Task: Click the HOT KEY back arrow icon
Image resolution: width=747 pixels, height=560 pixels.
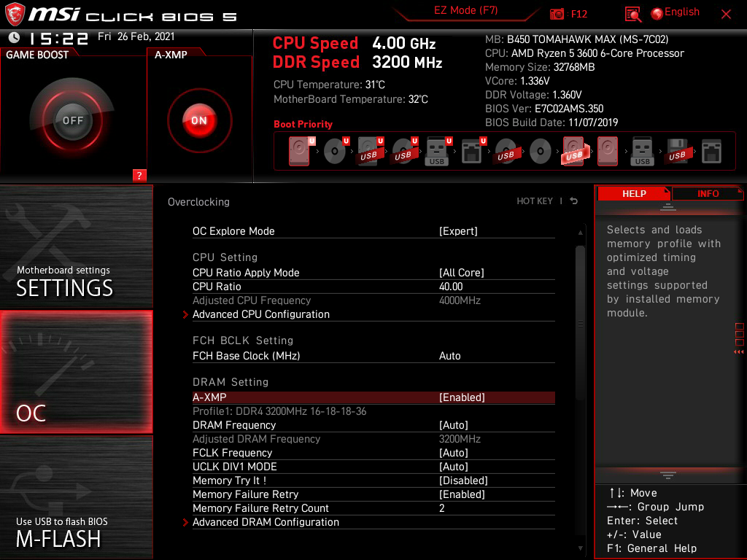Action: click(x=574, y=201)
